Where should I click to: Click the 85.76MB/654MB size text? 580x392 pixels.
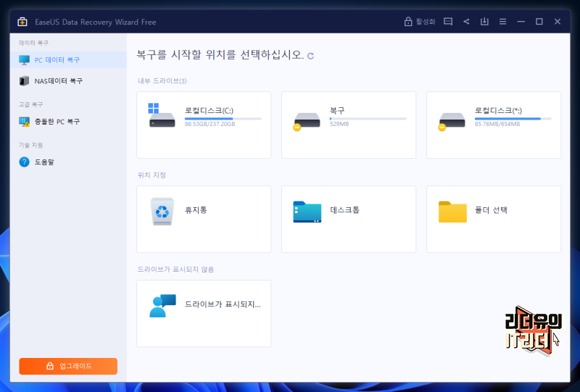point(497,124)
